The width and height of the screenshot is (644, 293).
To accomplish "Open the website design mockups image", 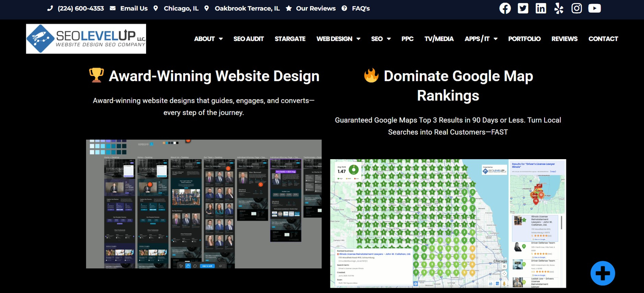I will (x=204, y=204).
